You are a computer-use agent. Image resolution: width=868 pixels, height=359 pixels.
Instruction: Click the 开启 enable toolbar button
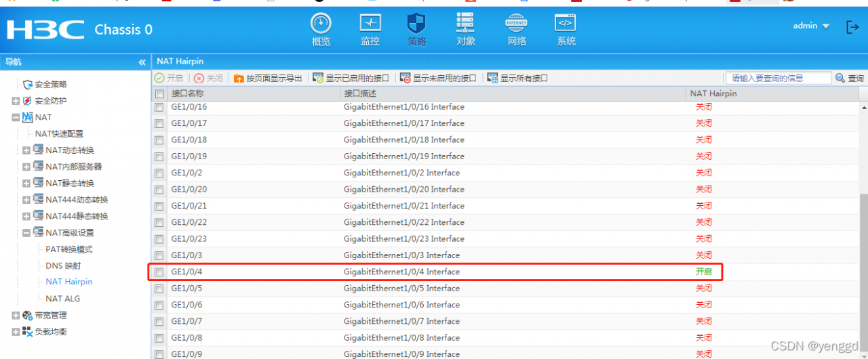click(x=169, y=78)
